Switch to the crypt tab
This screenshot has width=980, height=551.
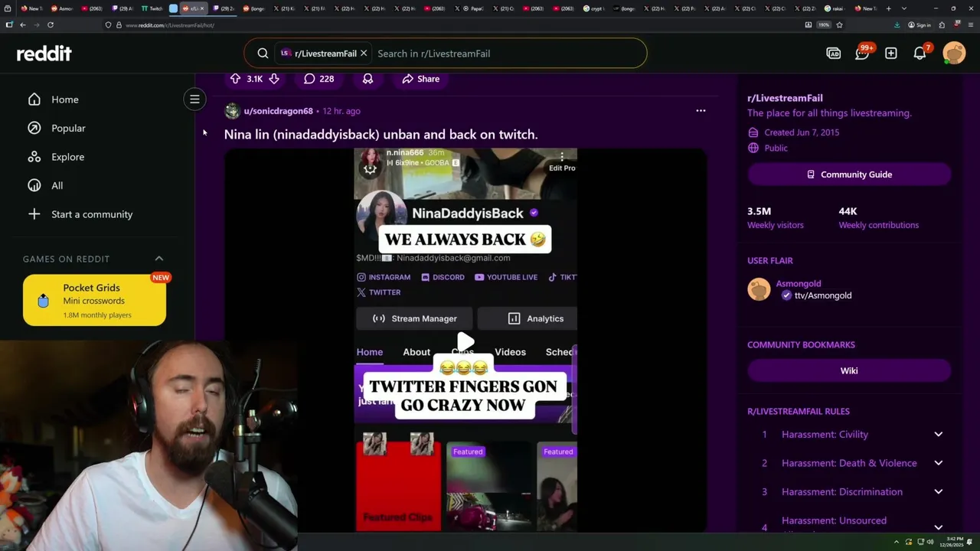593,8
